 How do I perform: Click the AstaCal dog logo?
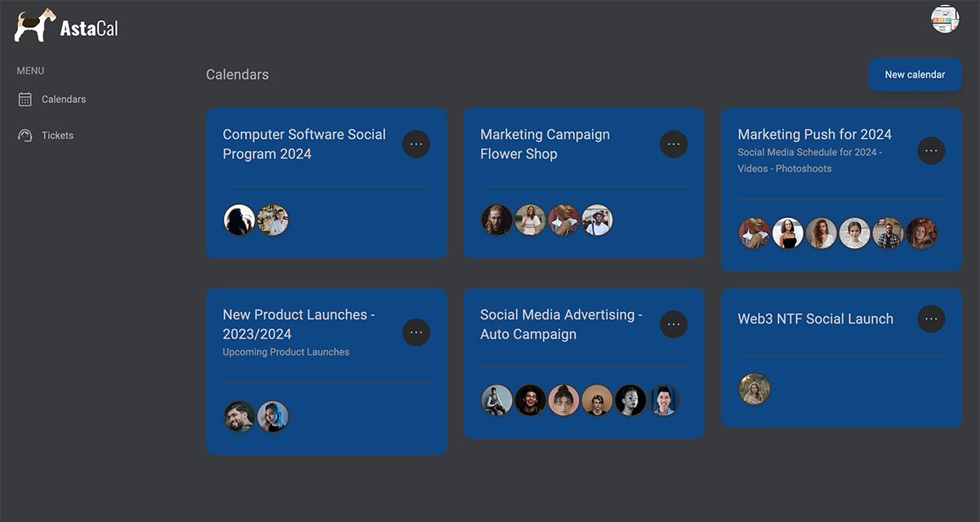(x=35, y=26)
